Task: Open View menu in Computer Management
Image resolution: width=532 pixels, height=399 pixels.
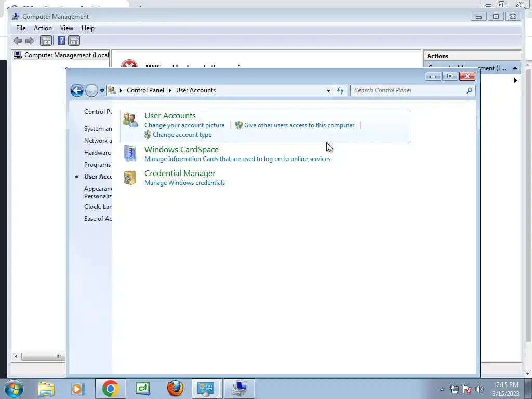Action: (x=66, y=28)
